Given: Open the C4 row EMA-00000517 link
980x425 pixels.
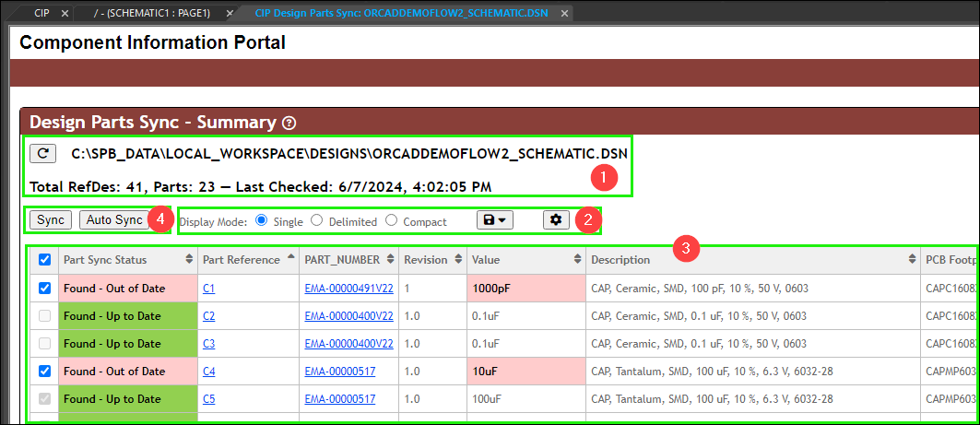Looking at the screenshot, I should click(x=340, y=372).
